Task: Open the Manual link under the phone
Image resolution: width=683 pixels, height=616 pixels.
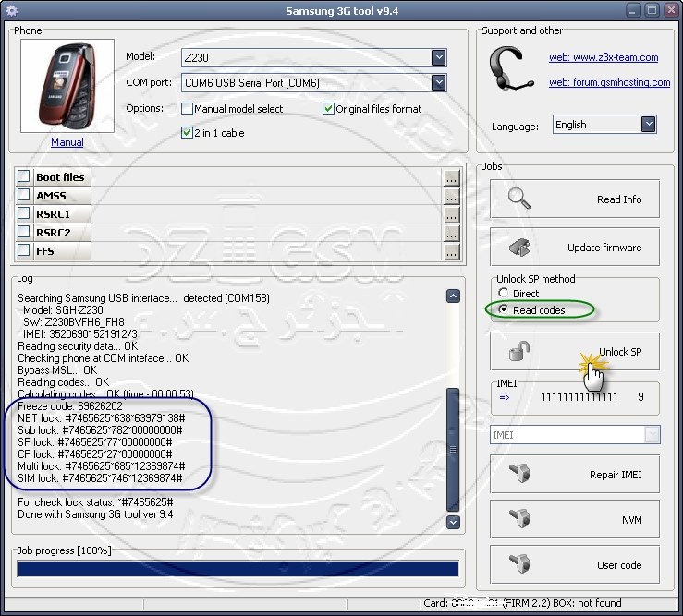Action: [x=67, y=142]
